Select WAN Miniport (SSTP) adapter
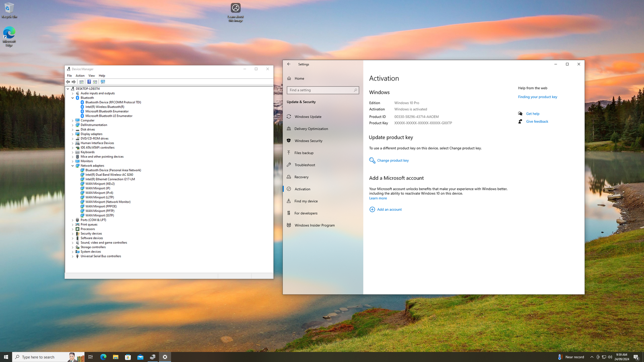Screen dimensions: 644x362 [x=99, y=216]
